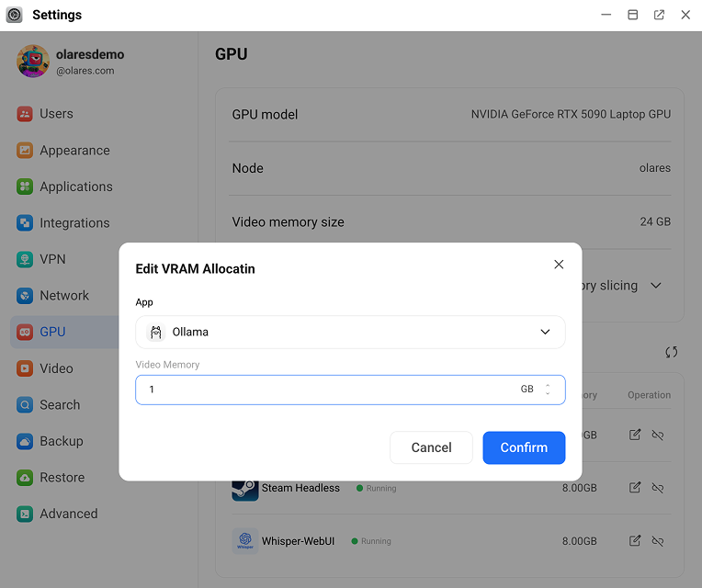Viewport: 702px width, 588px height.
Task: Click the Steam Headless app icon
Action: pos(245,491)
